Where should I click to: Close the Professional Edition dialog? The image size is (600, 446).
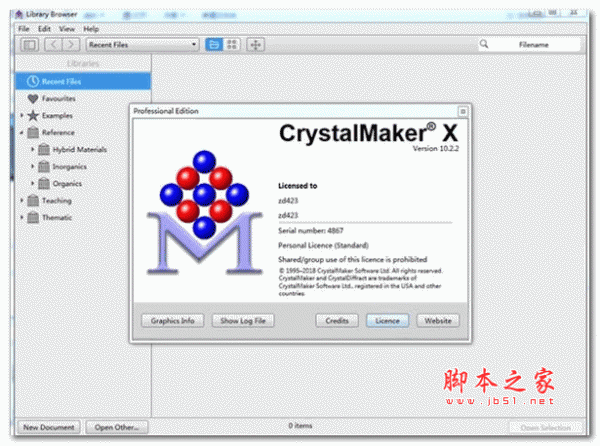pyautogui.click(x=463, y=111)
